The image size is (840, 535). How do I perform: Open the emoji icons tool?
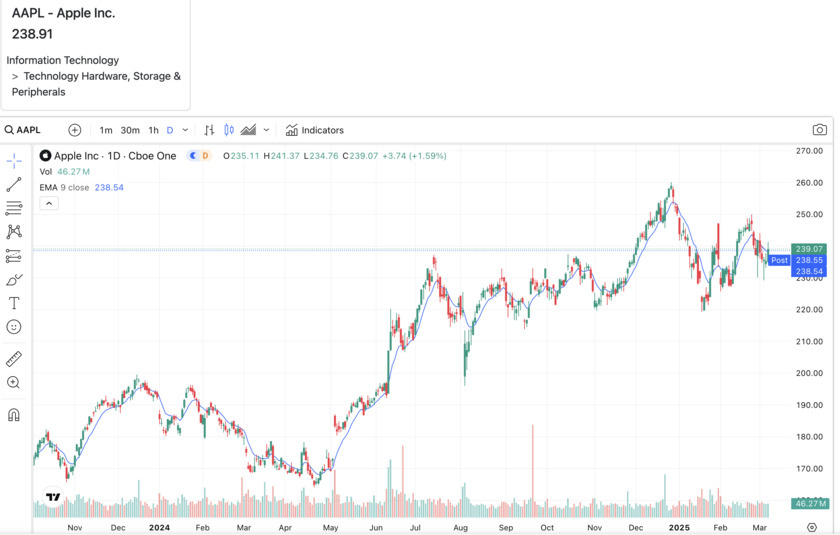pos(14,327)
